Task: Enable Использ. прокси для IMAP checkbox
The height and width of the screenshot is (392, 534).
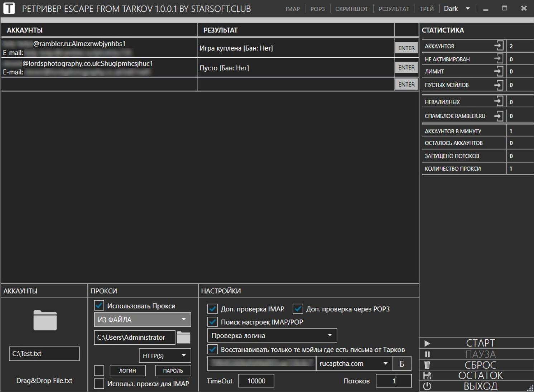Action: click(99, 383)
